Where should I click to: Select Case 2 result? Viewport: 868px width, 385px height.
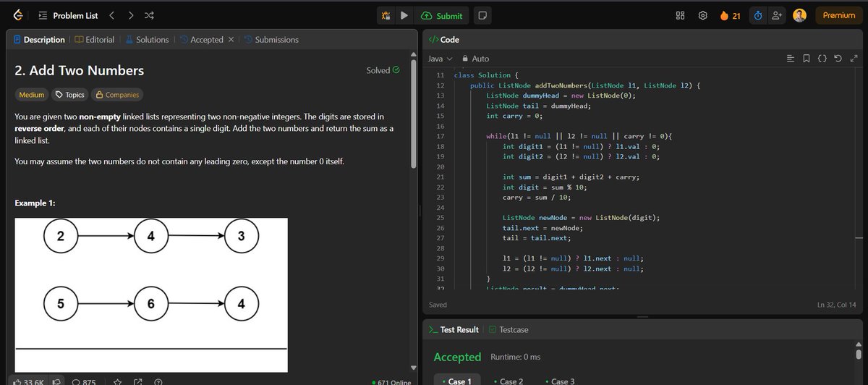(x=508, y=381)
